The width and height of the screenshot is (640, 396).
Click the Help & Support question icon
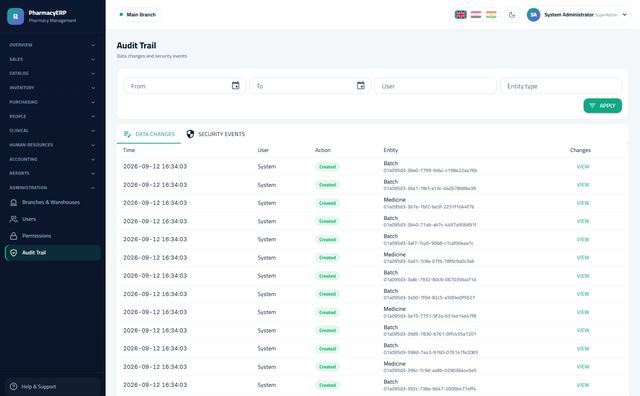(13, 386)
